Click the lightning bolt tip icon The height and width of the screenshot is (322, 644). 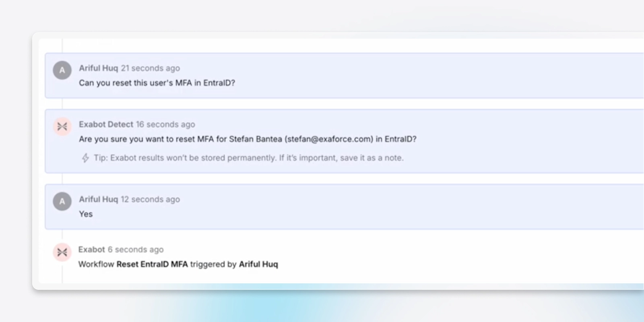coord(85,158)
